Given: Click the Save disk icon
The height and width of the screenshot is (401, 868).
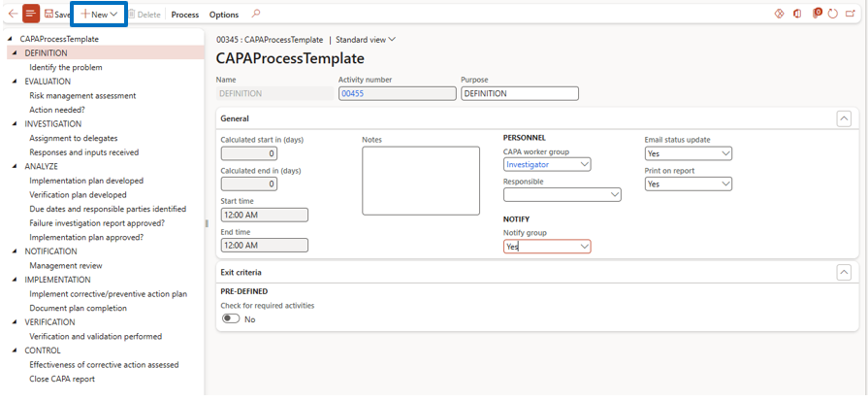Looking at the screenshot, I should click(48, 15).
